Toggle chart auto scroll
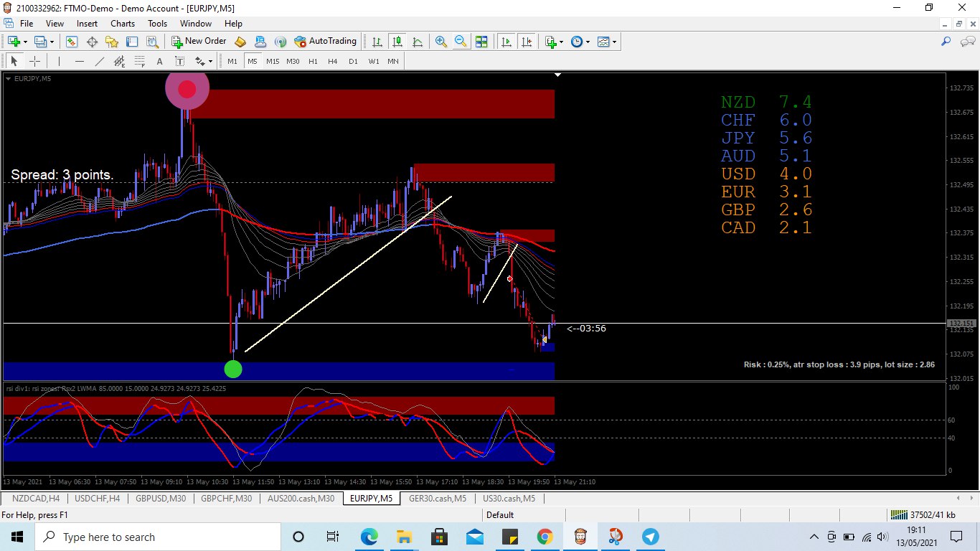The height and width of the screenshot is (551, 980). click(507, 42)
